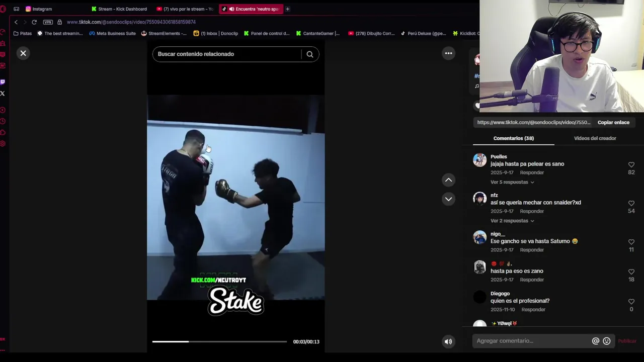644x362 pixels.
Task: Open the emoji picker in comment box
Action: click(x=607, y=341)
